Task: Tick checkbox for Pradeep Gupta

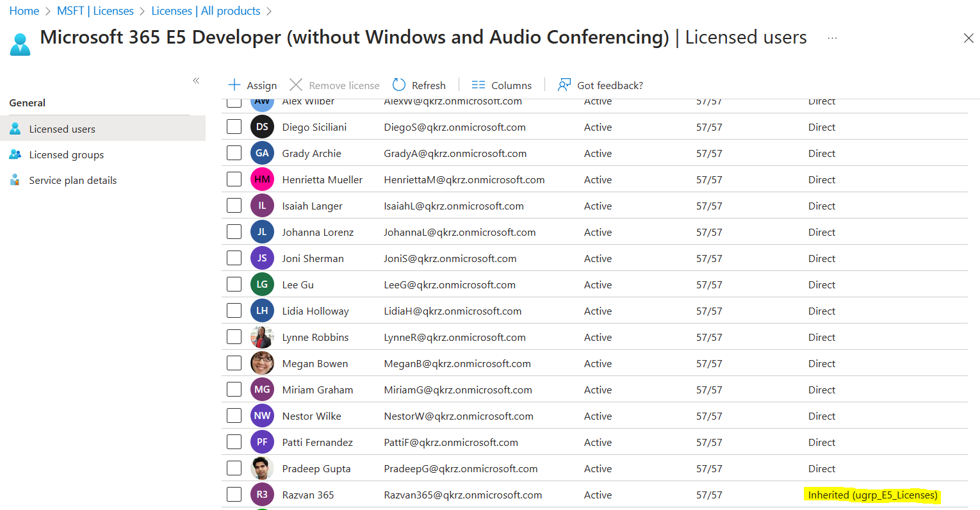Action: [234, 468]
